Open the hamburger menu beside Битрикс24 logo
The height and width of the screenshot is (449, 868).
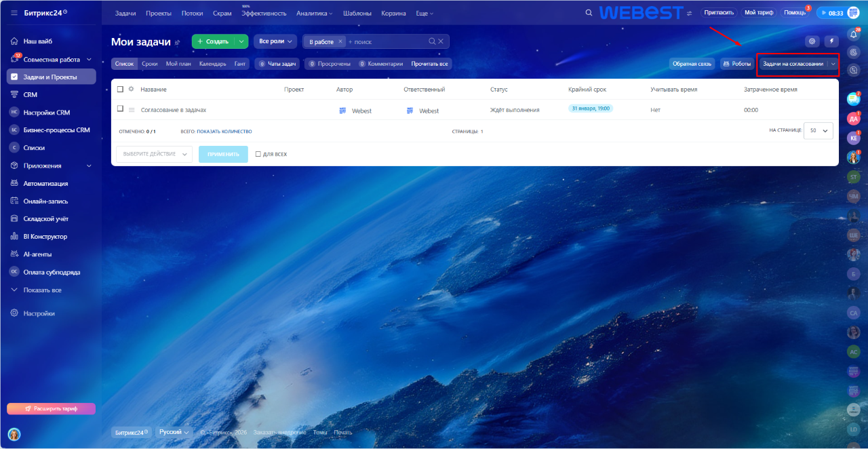coord(14,13)
